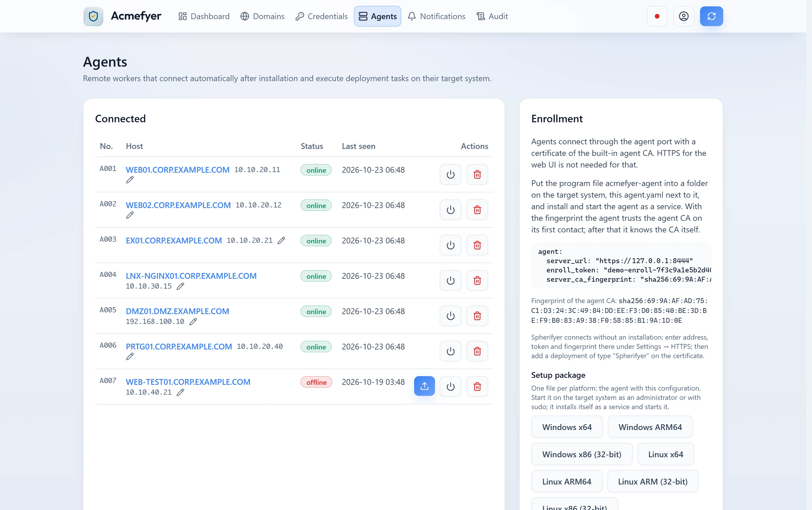Download Linux x64 setup package
Screen dimensions: 812x510
pyautogui.click(x=665, y=454)
